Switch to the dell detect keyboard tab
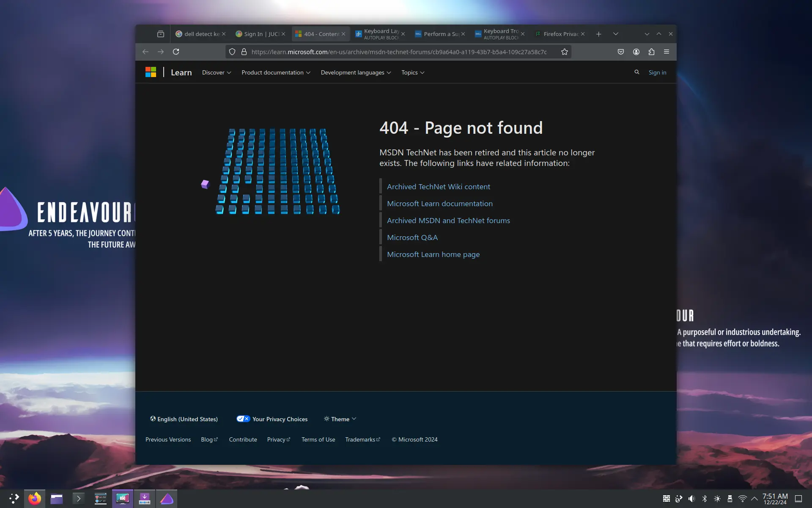The width and height of the screenshot is (812, 508). [x=199, y=34]
